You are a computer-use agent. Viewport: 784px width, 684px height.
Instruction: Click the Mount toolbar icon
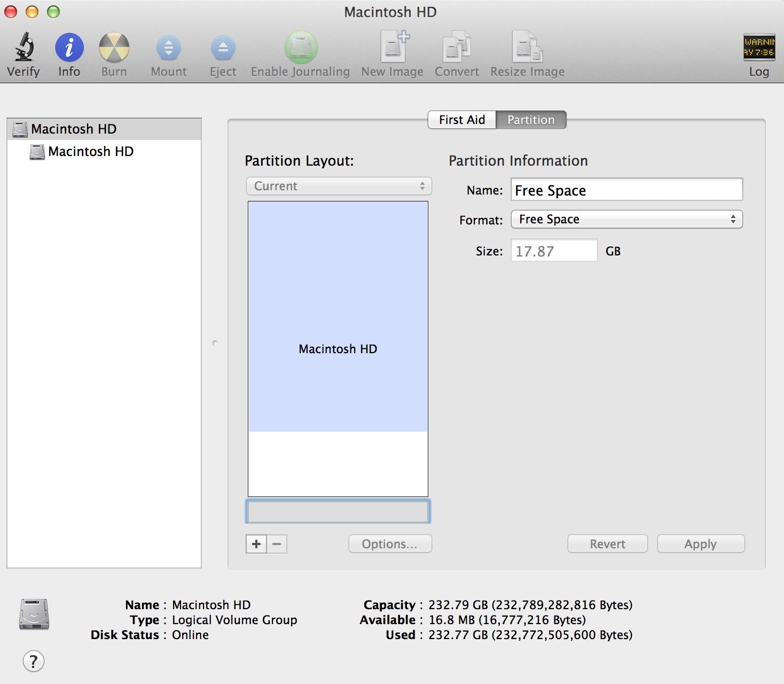coord(169,48)
